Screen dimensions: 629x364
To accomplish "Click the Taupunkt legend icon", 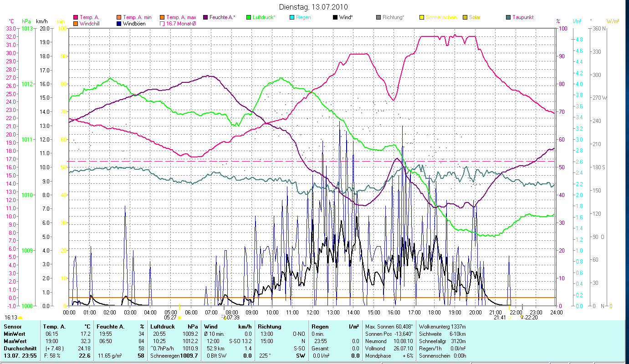I will tap(508, 17).
